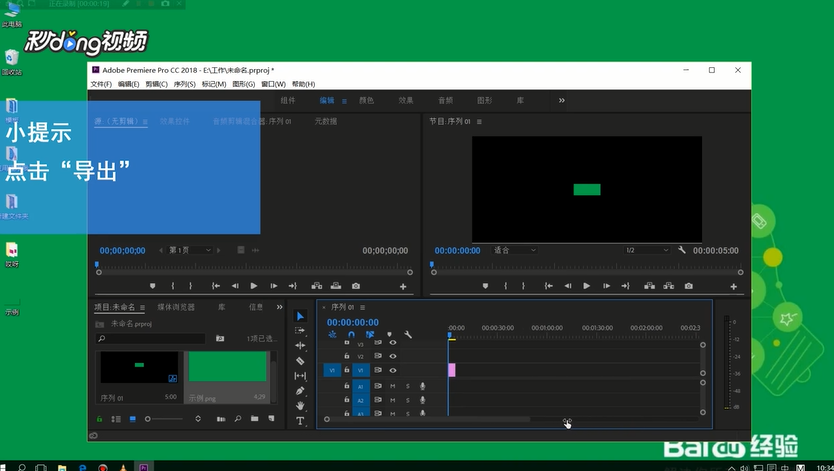Toggle Linked Selection in timeline
The height and width of the screenshot is (471, 834).
370,334
